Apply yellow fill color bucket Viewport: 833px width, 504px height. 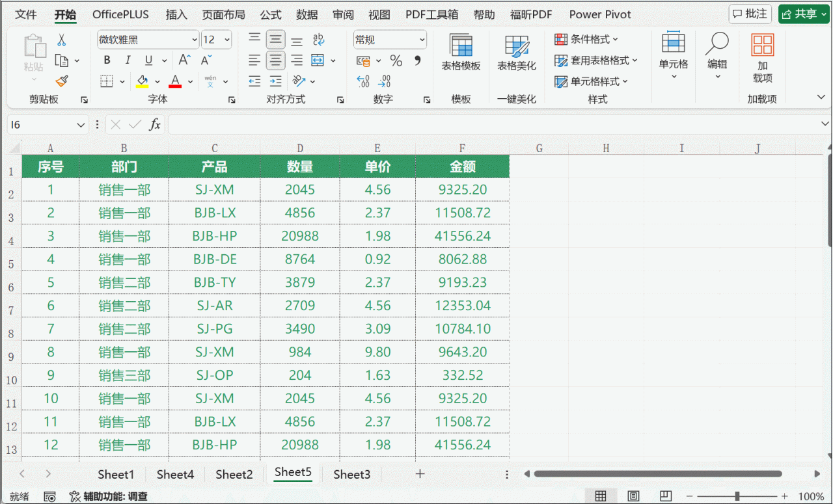(x=142, y=81)
